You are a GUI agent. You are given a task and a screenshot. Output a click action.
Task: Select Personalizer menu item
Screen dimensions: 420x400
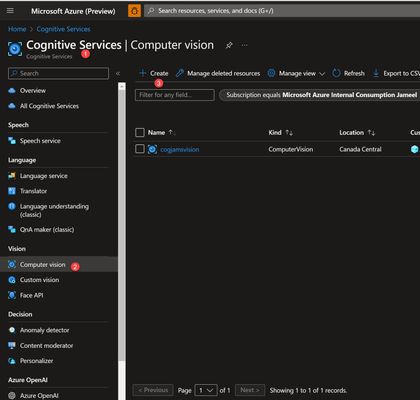[36, 361]
